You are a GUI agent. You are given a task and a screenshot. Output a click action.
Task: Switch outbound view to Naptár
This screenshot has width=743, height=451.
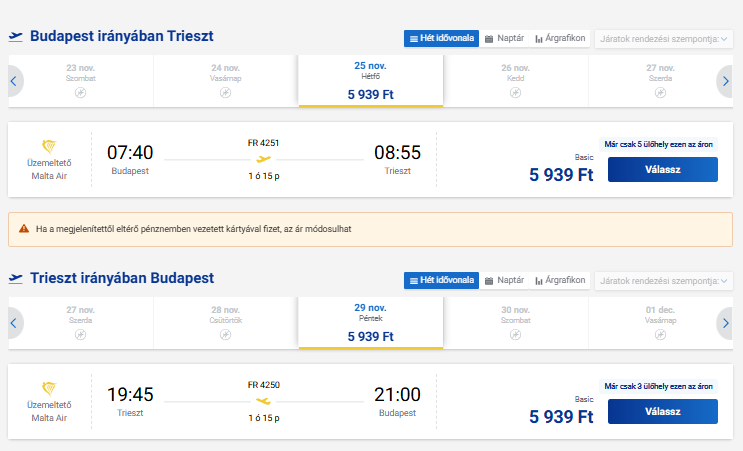[x=504, y=38]
